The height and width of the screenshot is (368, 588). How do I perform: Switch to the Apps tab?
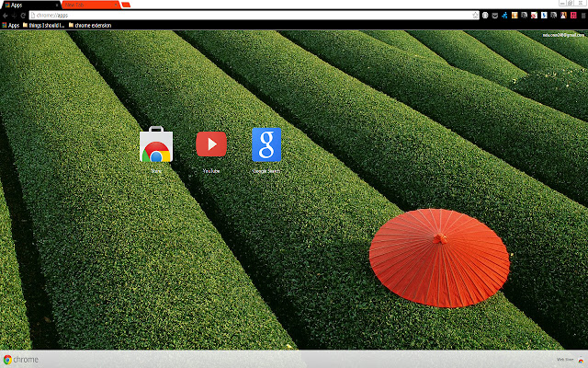[x=28, y=5]
